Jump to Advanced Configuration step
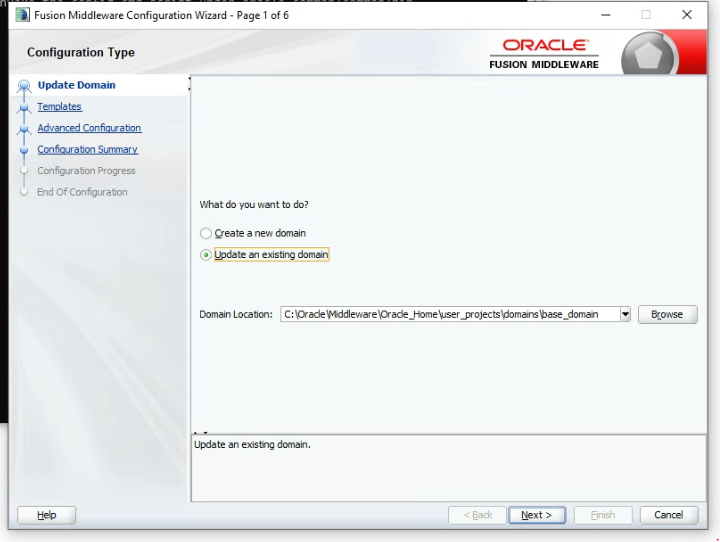Screen dimensions: 720x542 89,128
